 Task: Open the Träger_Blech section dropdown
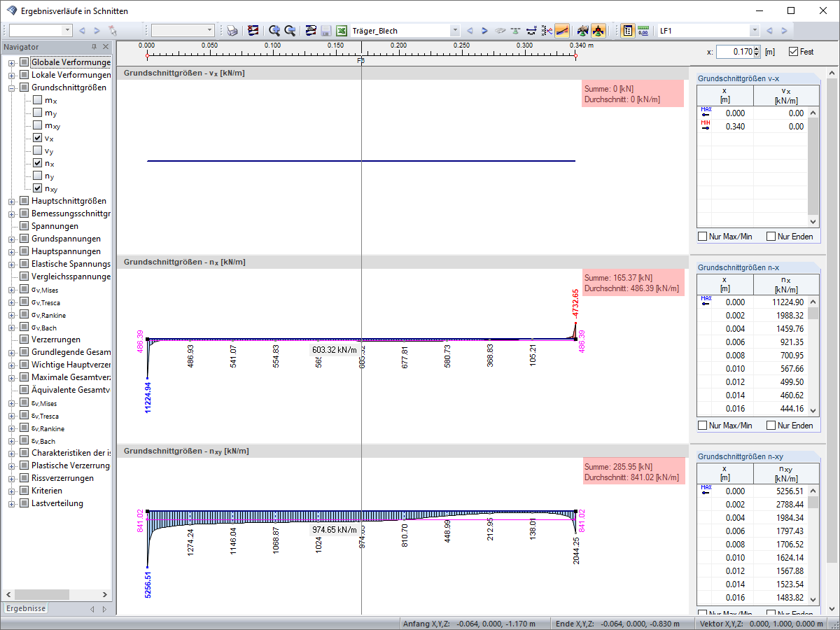point(455,31)
